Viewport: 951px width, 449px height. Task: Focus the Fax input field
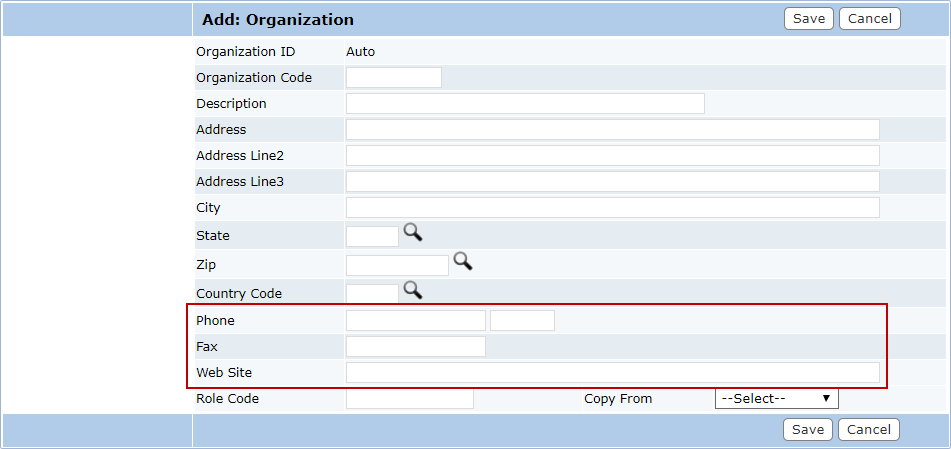[416, 346]
